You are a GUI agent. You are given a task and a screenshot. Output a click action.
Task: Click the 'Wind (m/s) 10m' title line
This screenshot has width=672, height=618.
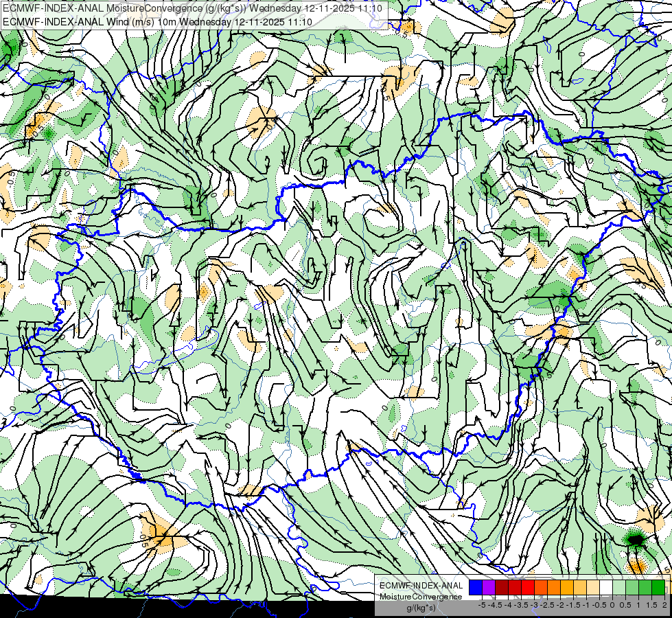click(157, 22)
